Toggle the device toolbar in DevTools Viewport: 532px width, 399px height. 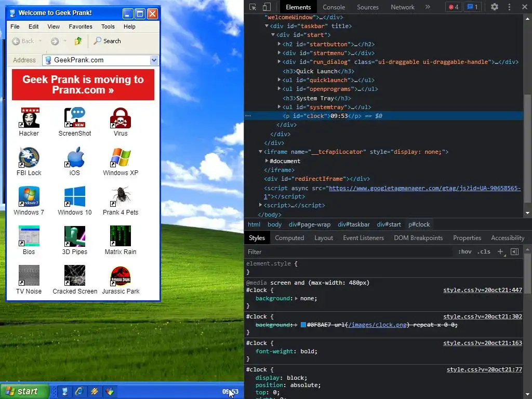point(267,7)
